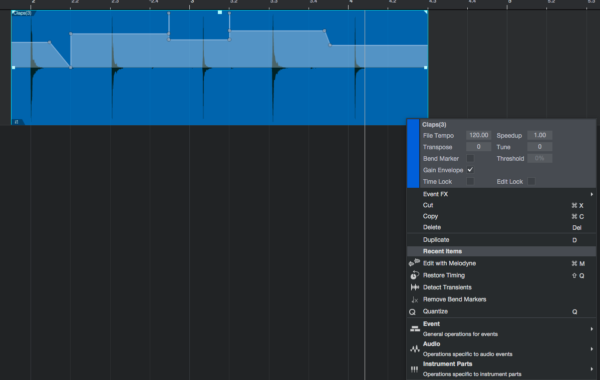The height and width of the screenshot is (380, 600).
Task: Choose Copy from the context menu
Action: 501,216
